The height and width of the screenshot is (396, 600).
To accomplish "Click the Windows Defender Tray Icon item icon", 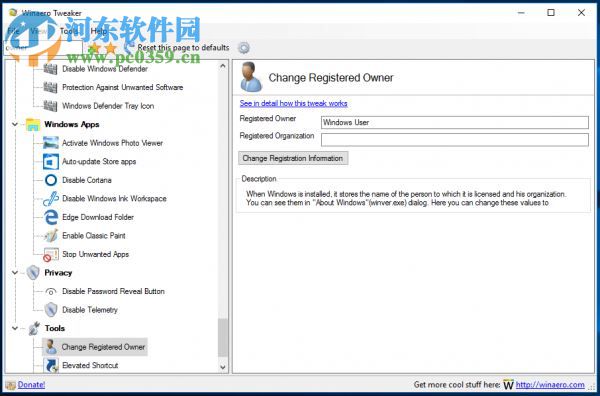I will click(x=51, y=106).
